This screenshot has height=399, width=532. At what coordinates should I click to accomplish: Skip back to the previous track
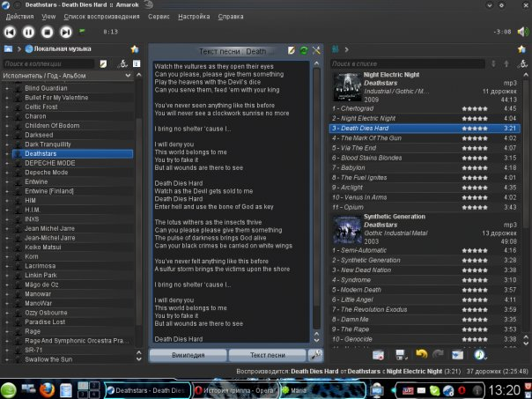click(x=10, y=32)
